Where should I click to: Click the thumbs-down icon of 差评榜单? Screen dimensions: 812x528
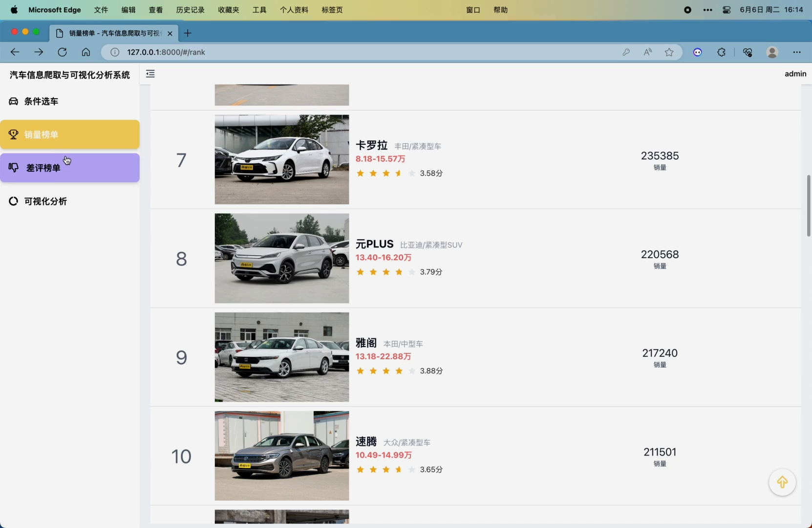[13, 168]
